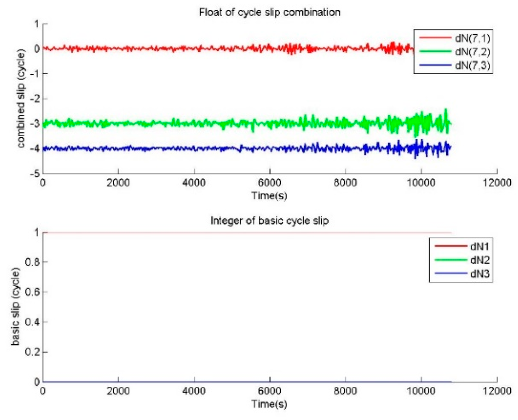Screen dimensions: 518x420
Task: Click the flat blue dN3 line at zero
Action: point(247,382)
